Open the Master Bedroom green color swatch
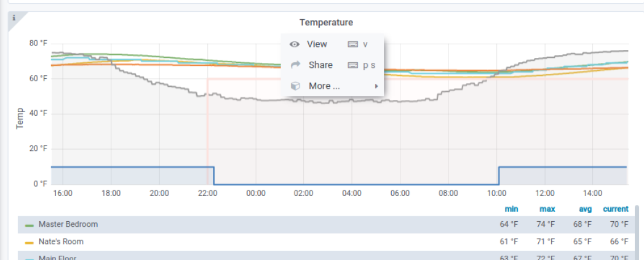 [29, 225]
